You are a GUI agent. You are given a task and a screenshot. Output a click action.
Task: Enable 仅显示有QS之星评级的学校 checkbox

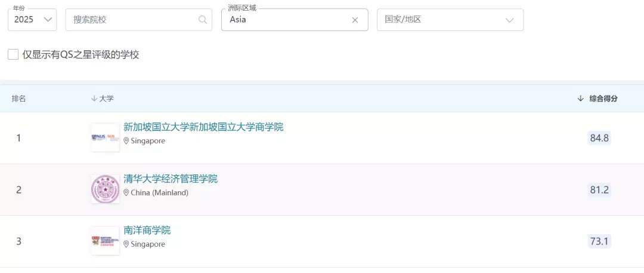point(13,54)
